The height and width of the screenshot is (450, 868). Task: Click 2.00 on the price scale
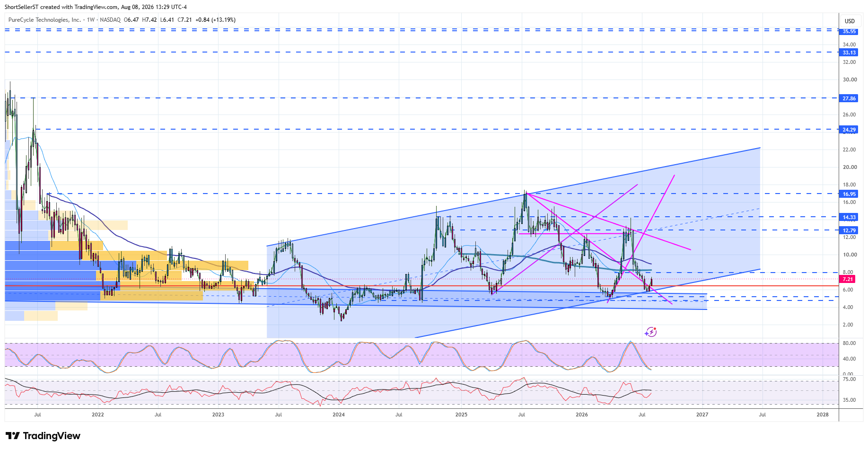[x=848, y=325]
